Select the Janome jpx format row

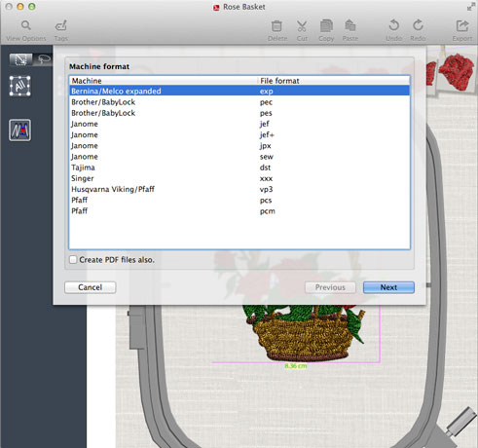pyautogui.click(x=239, y=145)
